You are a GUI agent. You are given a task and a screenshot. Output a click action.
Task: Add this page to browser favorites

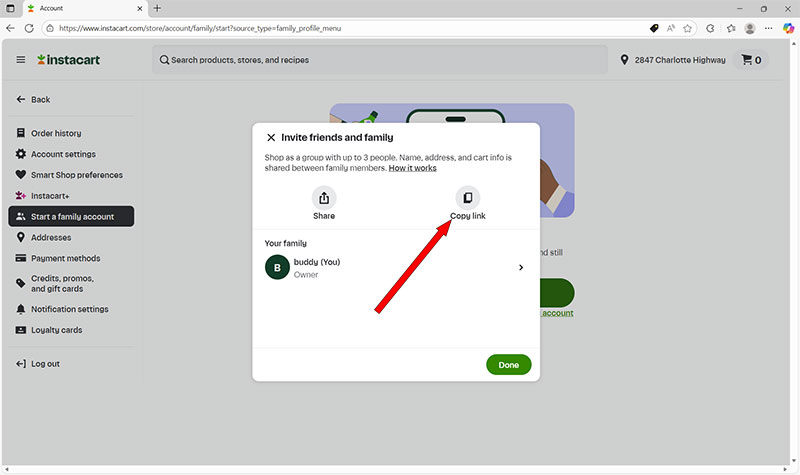pos(688,28)
